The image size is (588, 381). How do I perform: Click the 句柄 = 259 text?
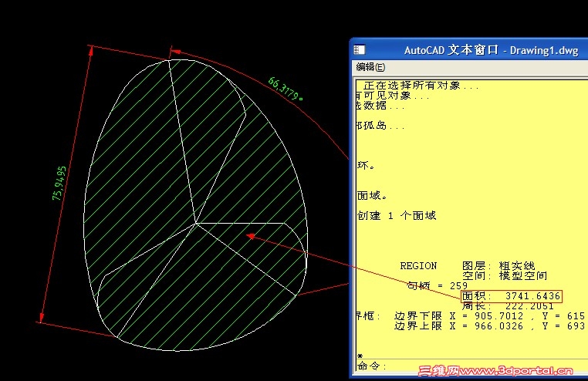tap(438, 286)
